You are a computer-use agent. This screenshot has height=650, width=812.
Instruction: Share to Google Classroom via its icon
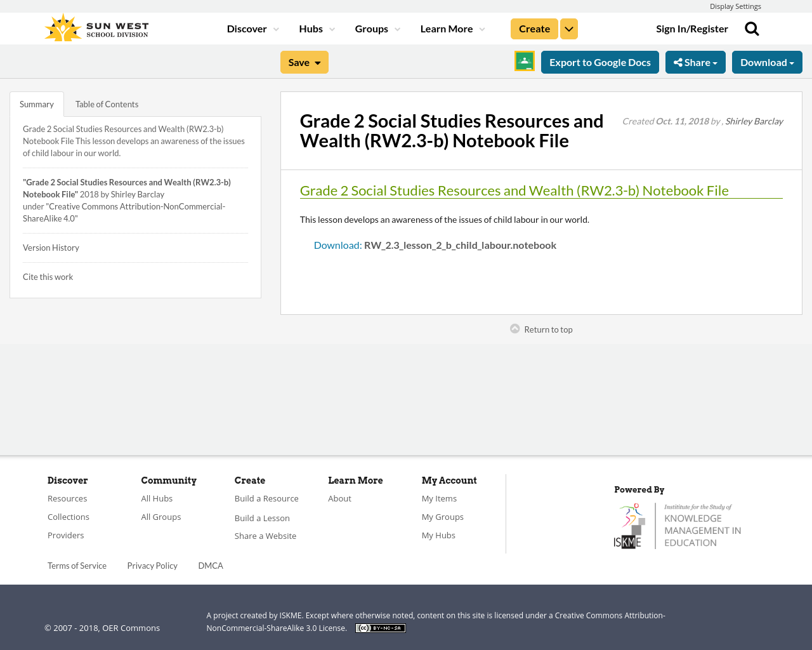pyautogui.click(x=524, y=61)
